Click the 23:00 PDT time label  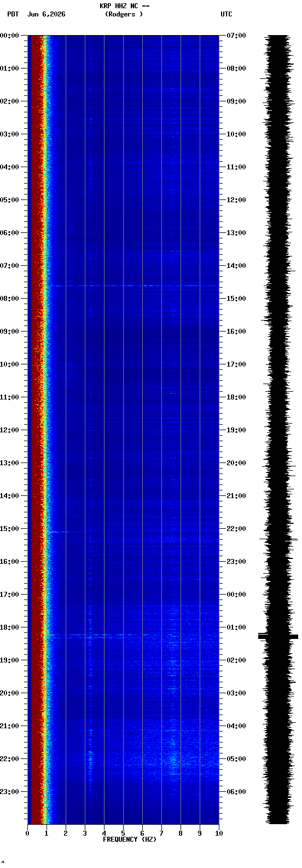(10, 792)
